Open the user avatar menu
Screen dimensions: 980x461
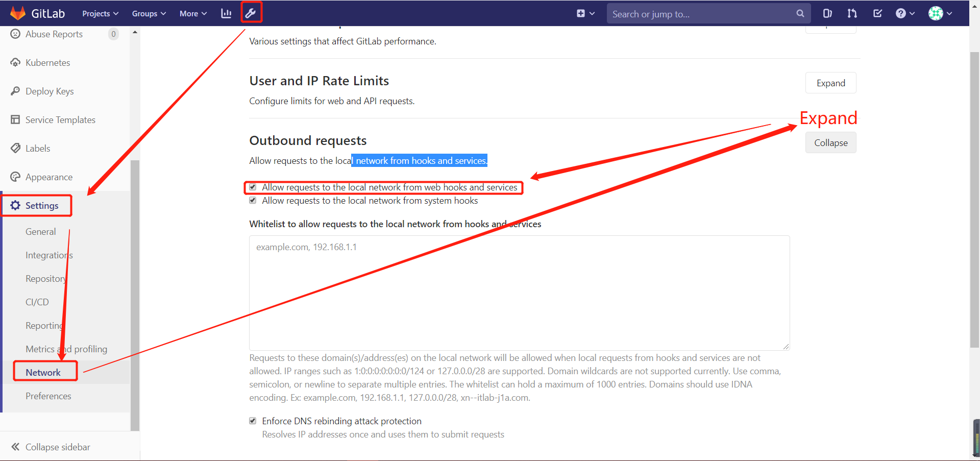940,14
